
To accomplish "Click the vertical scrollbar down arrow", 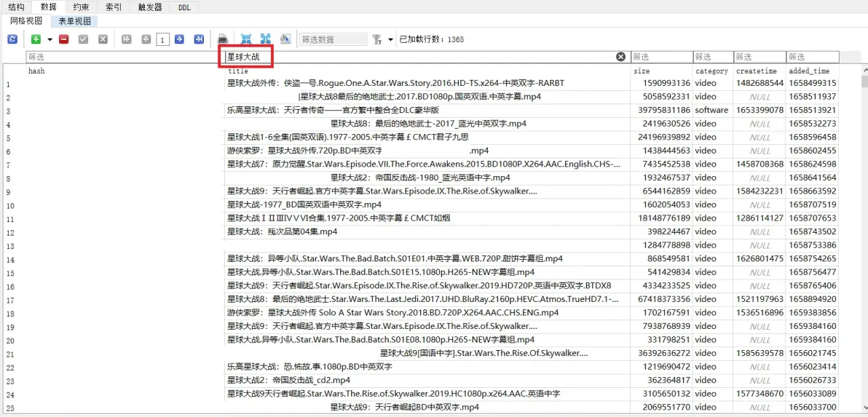I will (x=864, y=408).
